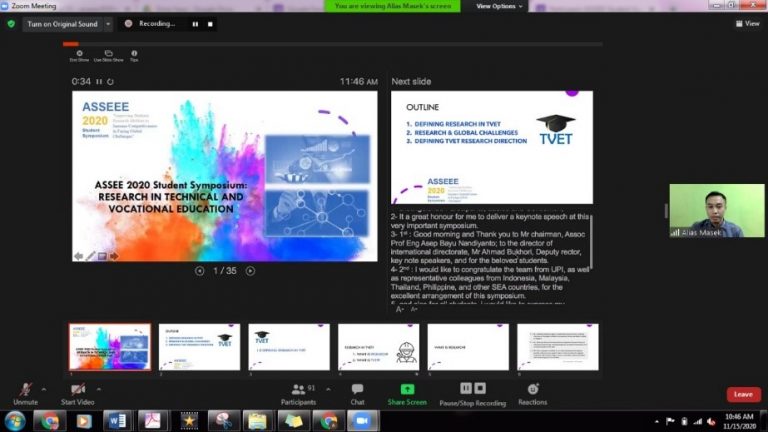Go to the previous slide arrow below the slide
Screen dimensions: 768x432
coord(199,271)
